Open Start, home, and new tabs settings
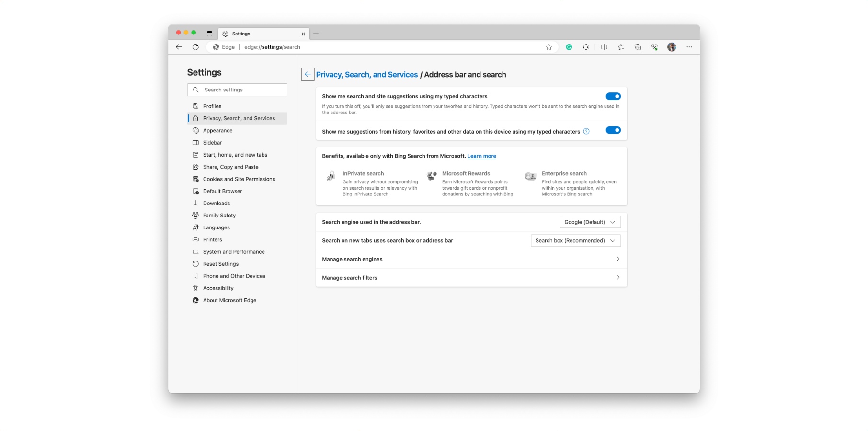This screenshot has width=868, height=431. tap(237, 155)
